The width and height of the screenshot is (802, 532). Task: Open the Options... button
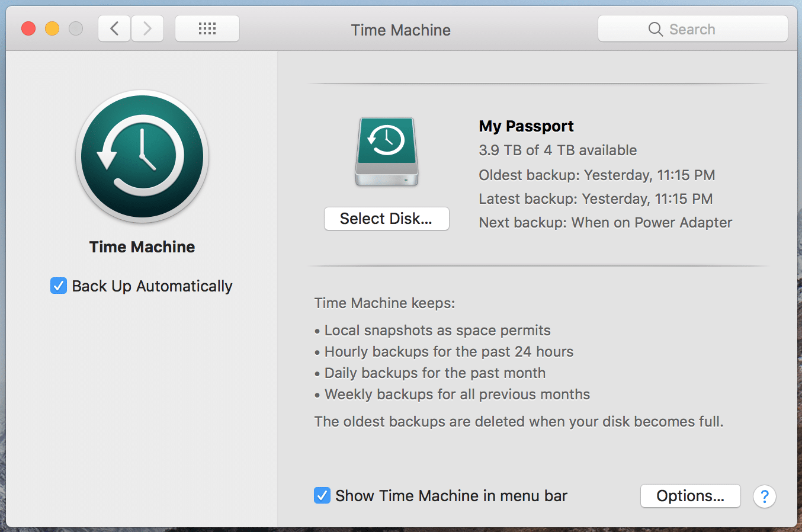[x=690, y=496]
